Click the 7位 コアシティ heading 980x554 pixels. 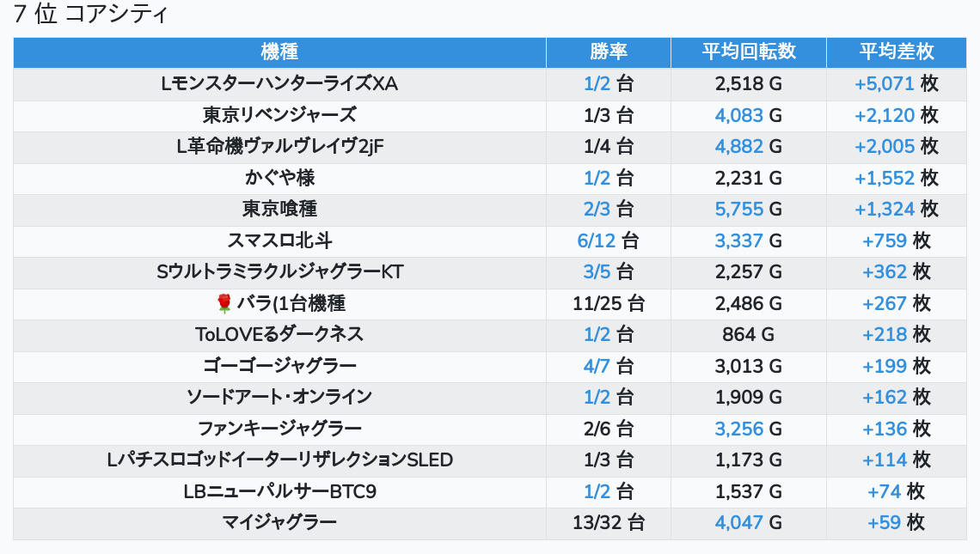coord(91,15)
